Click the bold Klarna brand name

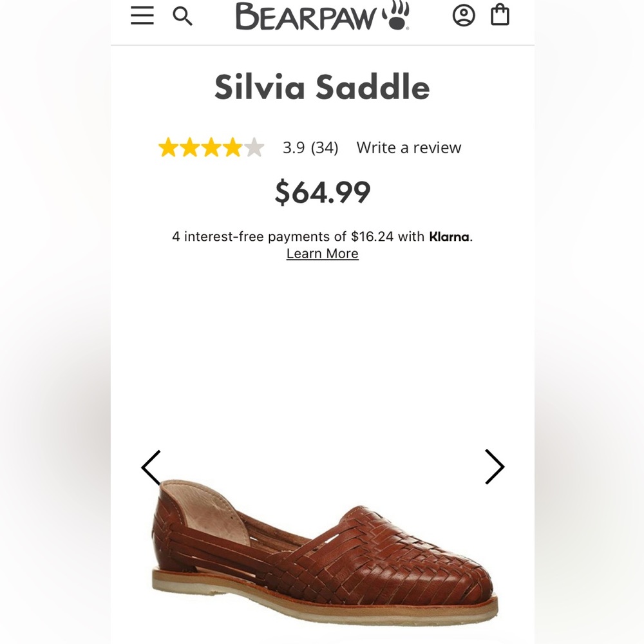click(x=449, y=237)
